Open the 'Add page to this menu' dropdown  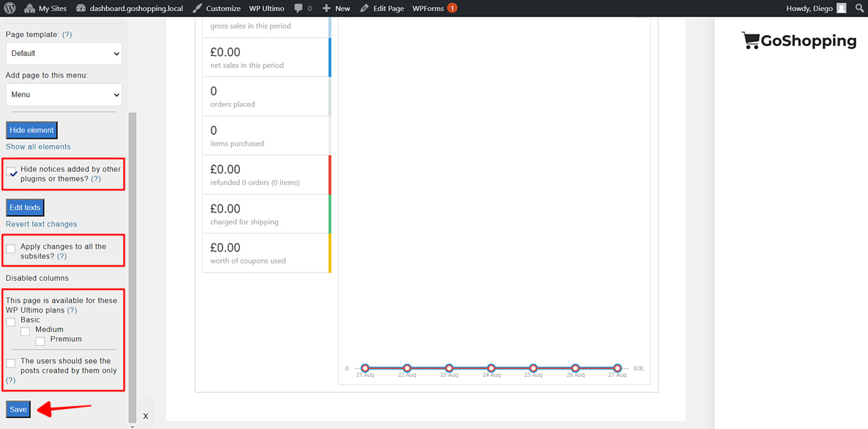[63, 94]
